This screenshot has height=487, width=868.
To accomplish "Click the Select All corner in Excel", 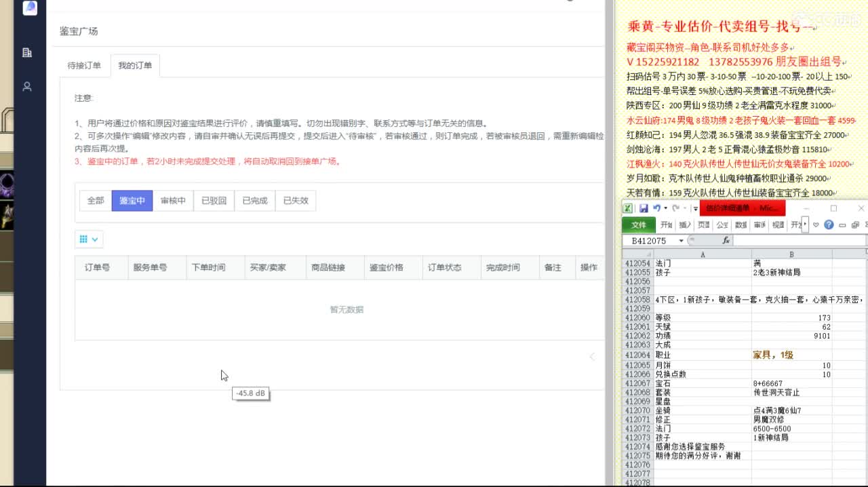I will pos(637,254).
